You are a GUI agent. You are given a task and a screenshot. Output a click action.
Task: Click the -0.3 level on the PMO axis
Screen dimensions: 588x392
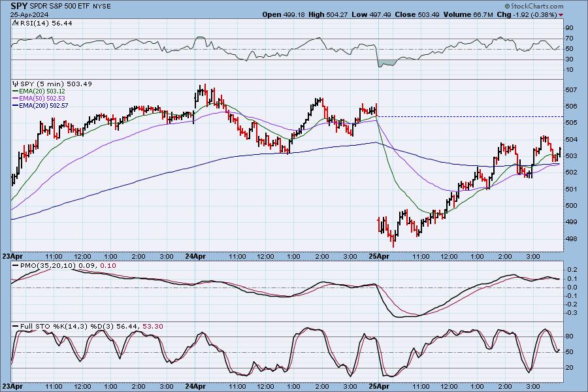pyautogui.click(x=571, y=313)
